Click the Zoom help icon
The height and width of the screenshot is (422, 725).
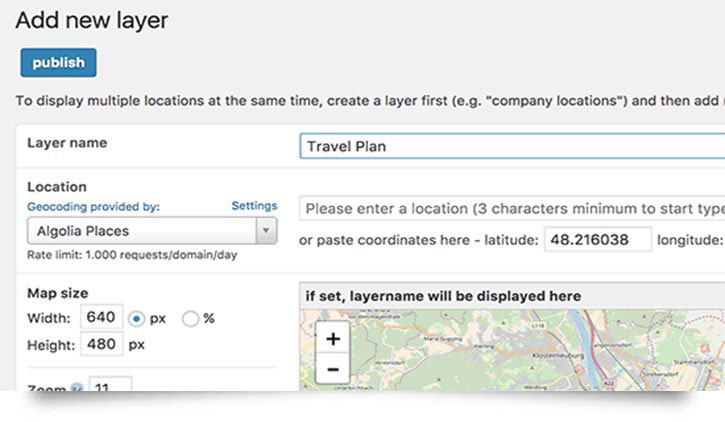(x=77, y=388)
